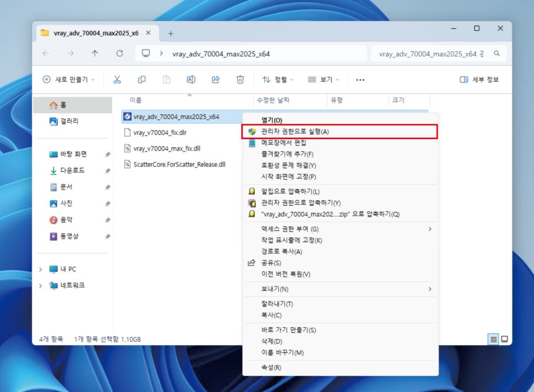Click the PC monitor icon in address bar
Screen dimensions: 534x392
click(x=146, y=53)
